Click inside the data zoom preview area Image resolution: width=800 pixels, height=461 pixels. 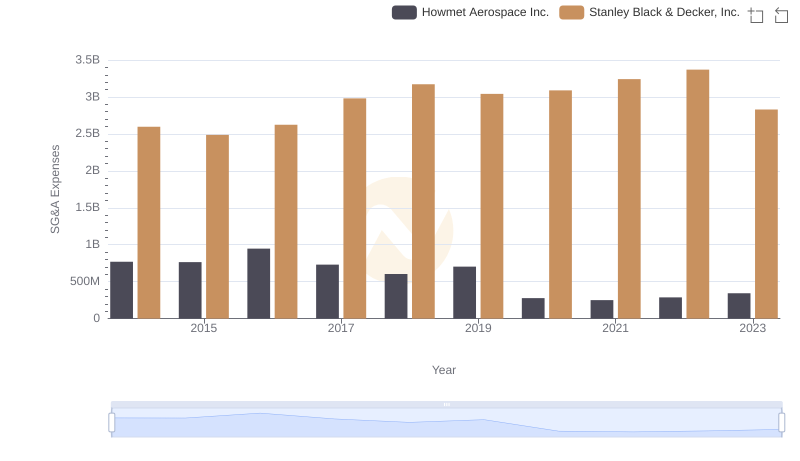pyautogui.click(x=446, y=422)
